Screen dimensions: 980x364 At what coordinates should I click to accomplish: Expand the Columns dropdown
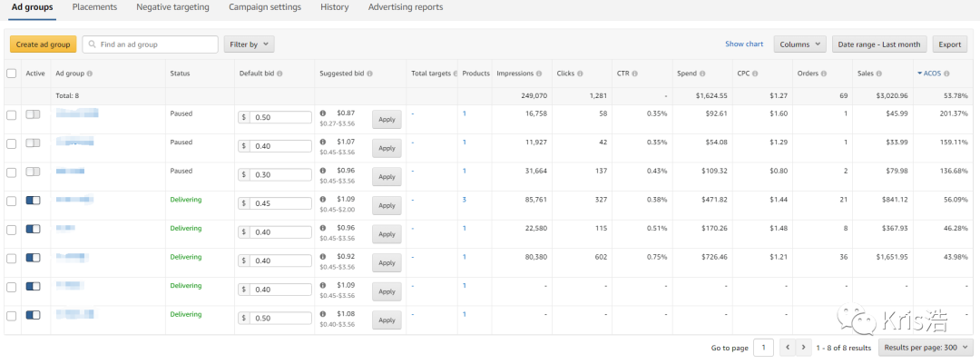click(x=799, y=44)
